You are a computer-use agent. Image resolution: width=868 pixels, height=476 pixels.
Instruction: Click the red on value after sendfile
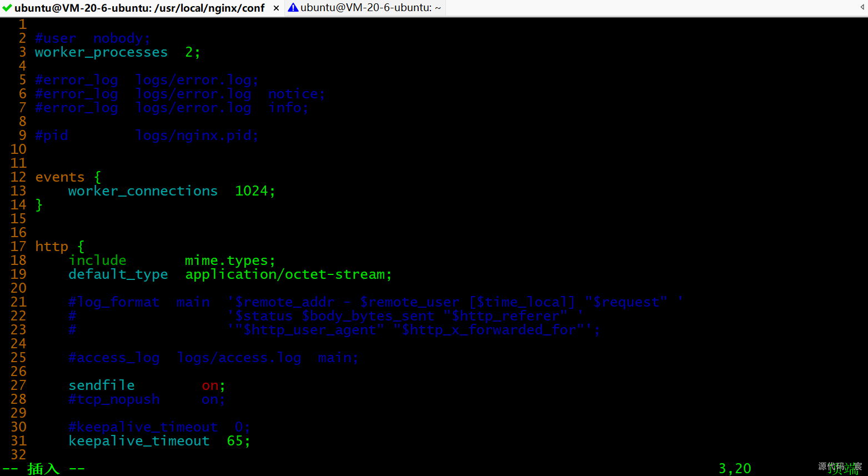pos(210,385)
